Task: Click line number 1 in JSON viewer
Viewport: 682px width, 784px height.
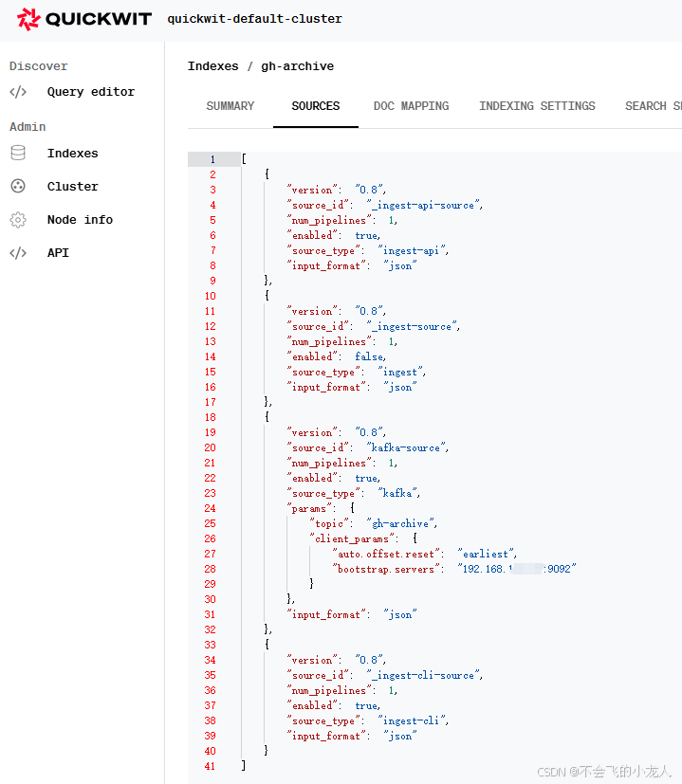Action: click(212, 159)
